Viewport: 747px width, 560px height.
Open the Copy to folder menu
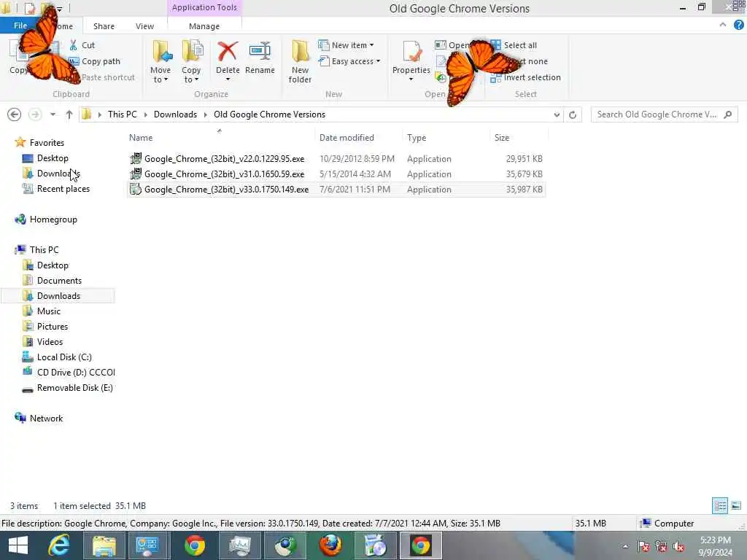(191, 62)
